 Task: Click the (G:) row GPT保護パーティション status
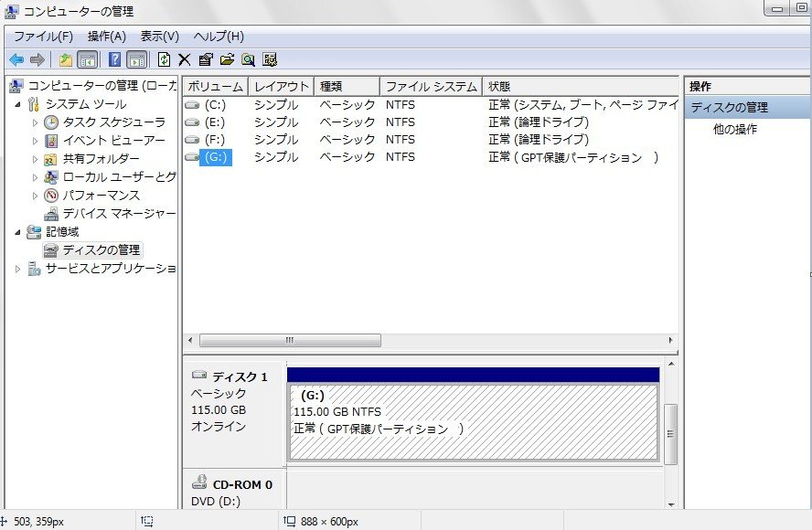[x=573, y=157]
